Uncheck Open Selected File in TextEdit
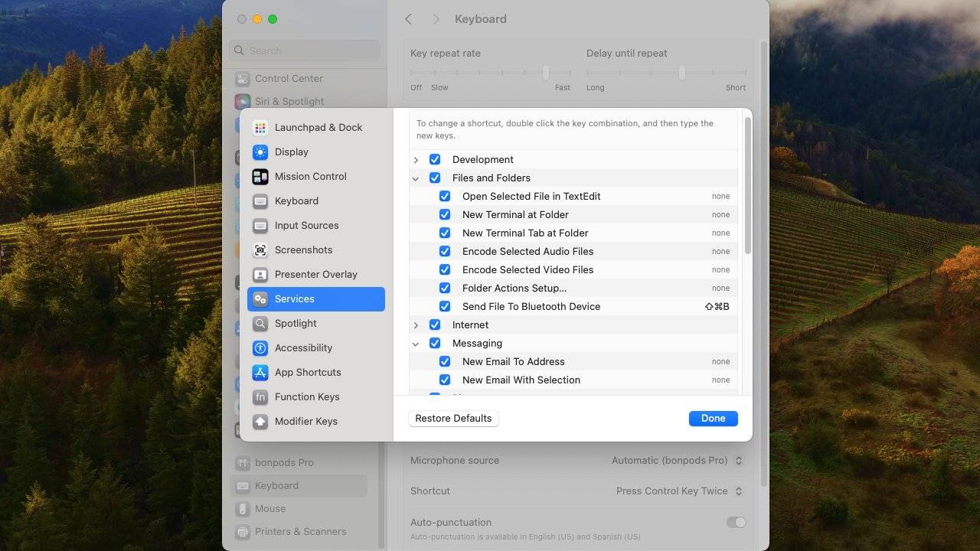 [445, 197]
